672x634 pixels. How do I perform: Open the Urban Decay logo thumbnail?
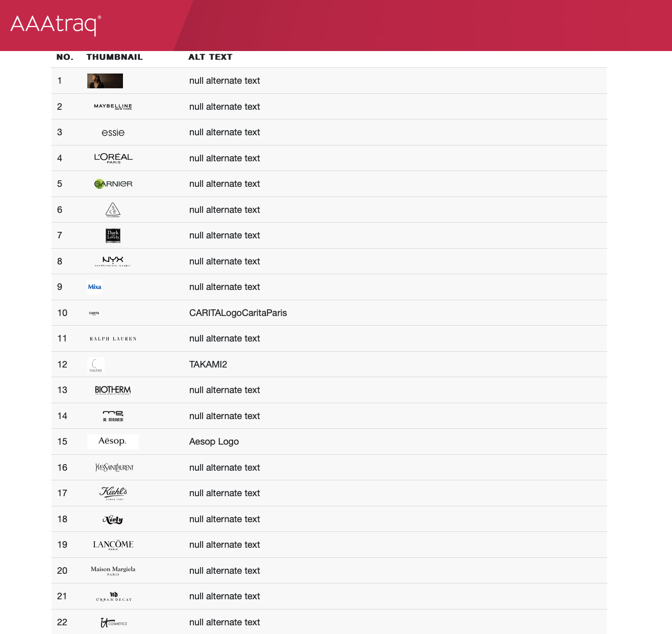pyautogui.click(x=114, y=597)
